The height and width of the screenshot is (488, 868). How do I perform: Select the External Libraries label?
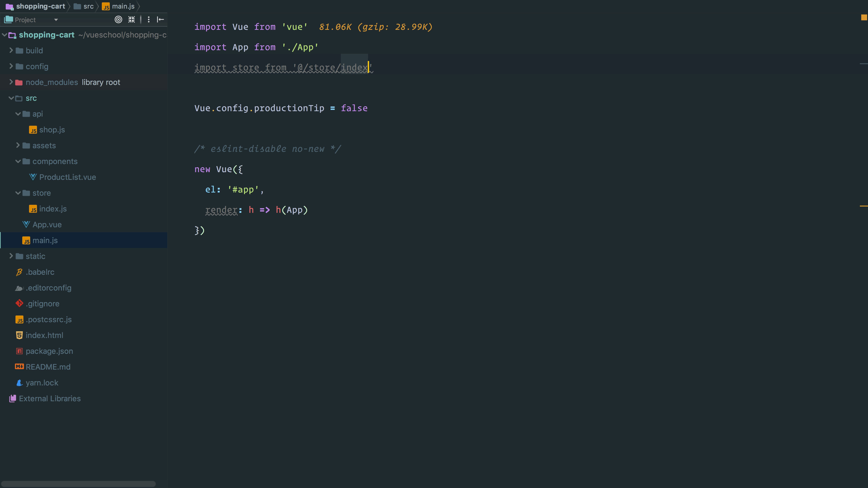(50, 398)
